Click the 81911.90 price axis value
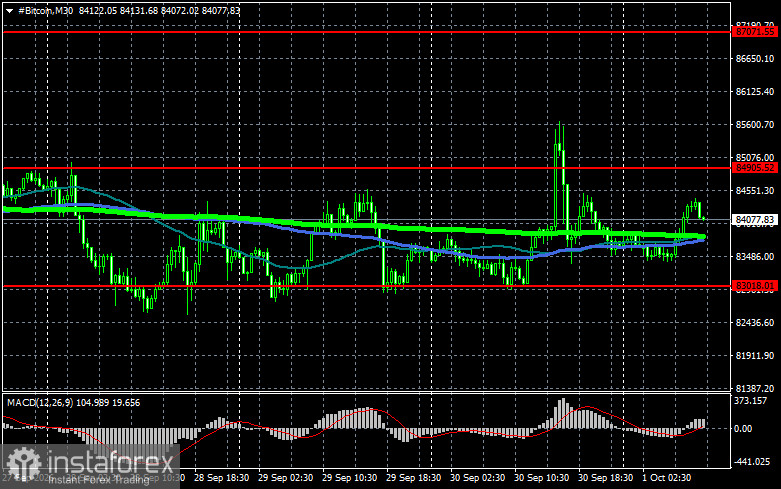The image size is (781, 489). pyautogui.click(x=755, y=356)
